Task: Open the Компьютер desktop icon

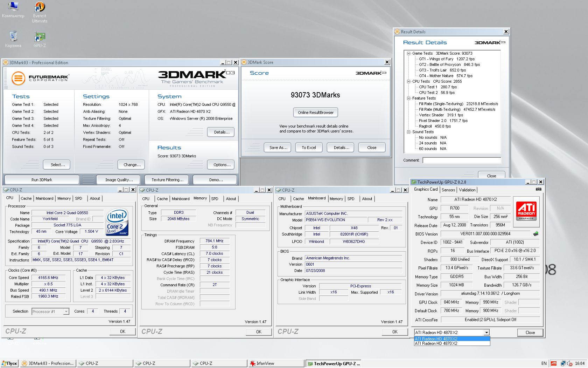Action: pyautogui.click(x=13, y=10)
